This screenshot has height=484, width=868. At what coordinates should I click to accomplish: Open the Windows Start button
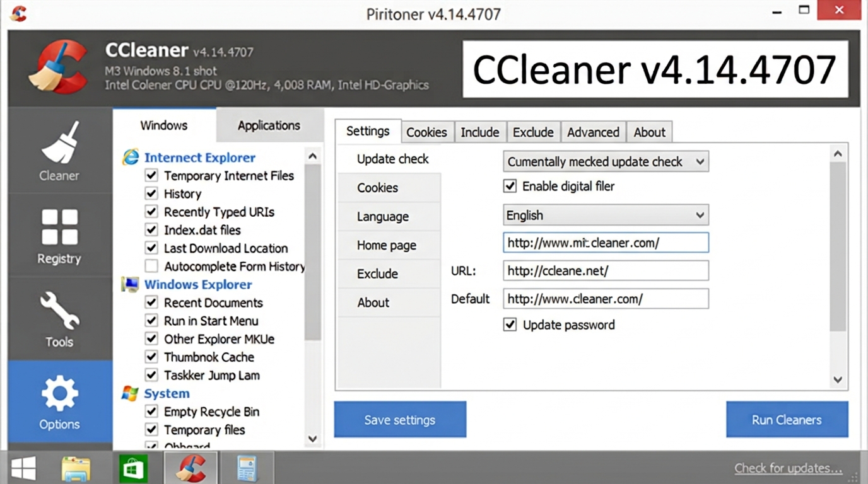coord(23,468)
